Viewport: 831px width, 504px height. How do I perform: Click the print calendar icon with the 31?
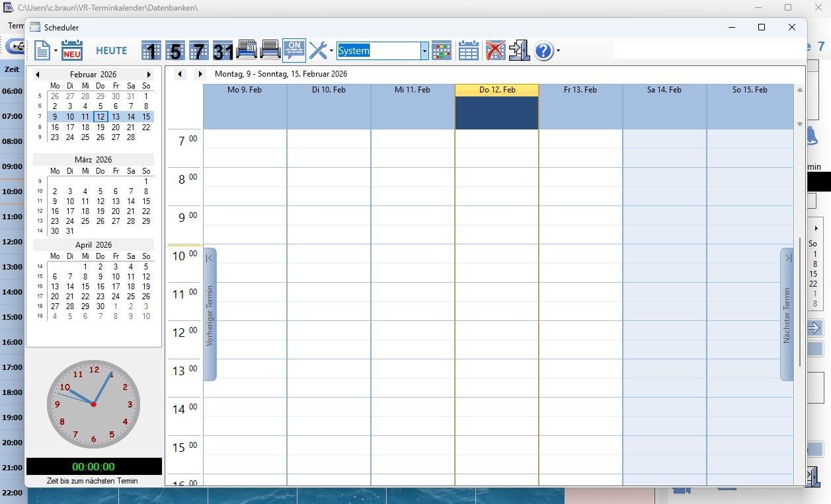click(247, 51)
